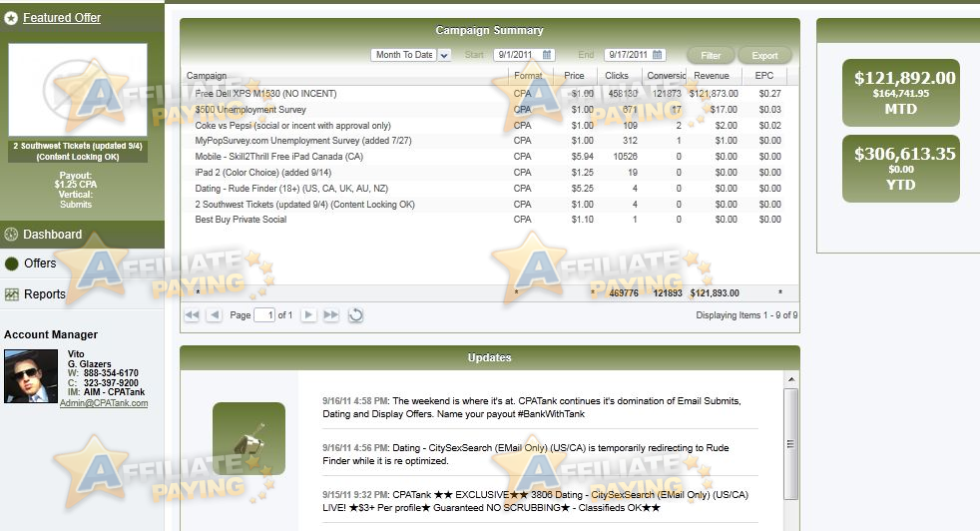Image resolution: width=980 pixels, height=531 pixels.
Task: Click the Dashboard clock icon
Action: 11,235
